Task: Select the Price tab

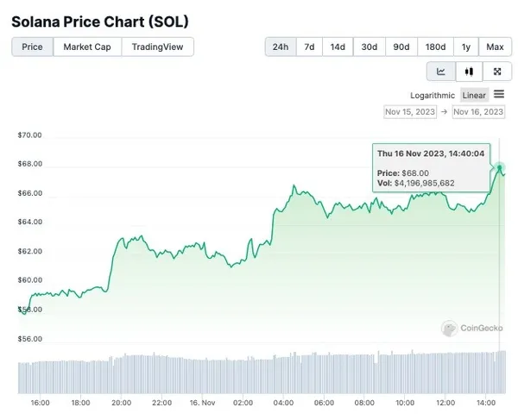Action: pos(33,47)
